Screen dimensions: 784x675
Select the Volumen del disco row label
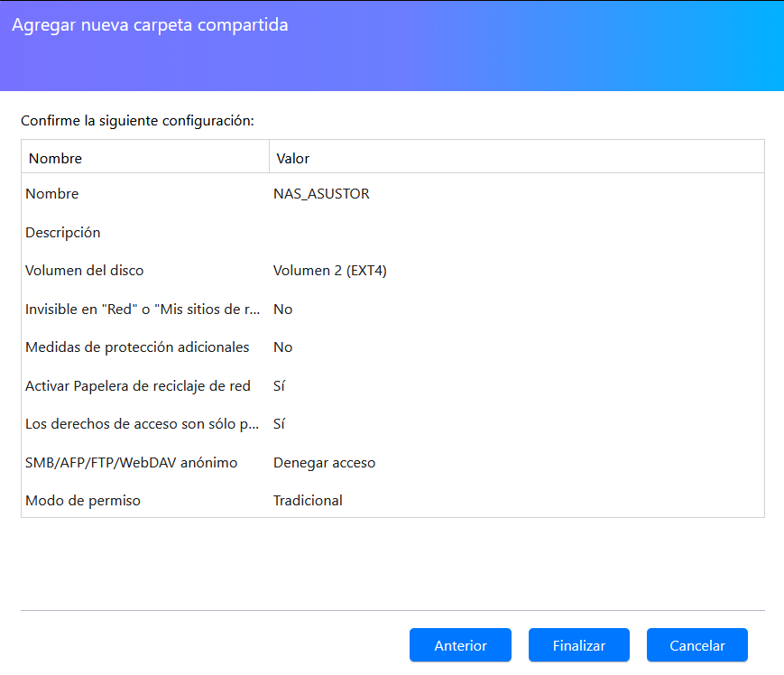pos(84,271)
